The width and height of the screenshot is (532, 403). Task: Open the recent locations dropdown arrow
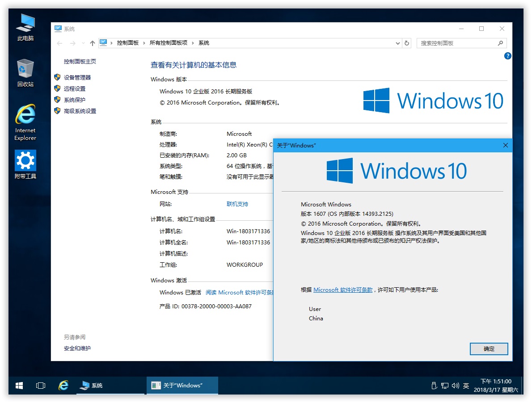click(x=84, y=43)
